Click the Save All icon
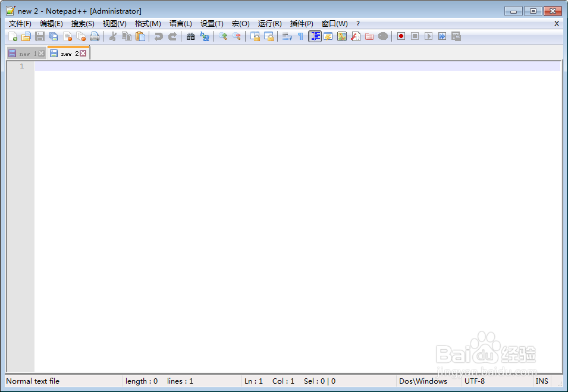This screenshot has width=568, height=392. pos(54,36)
